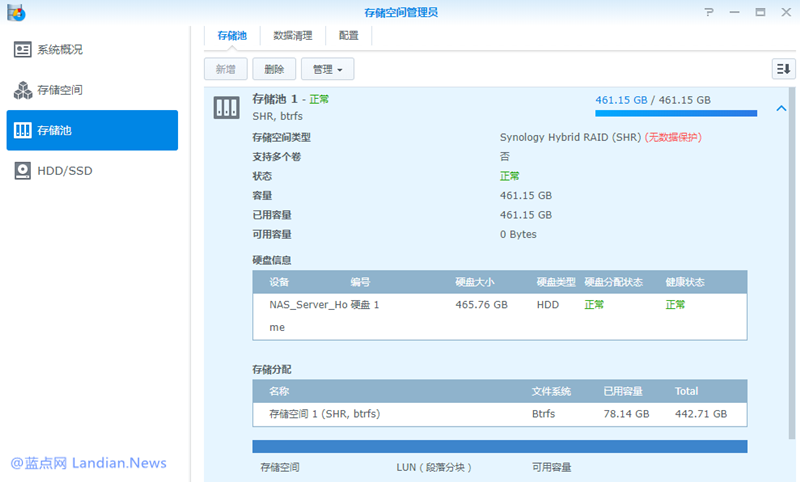Switch to the 数据清理 tab
The height and width of the screenshot is (482, 800).
click(x=293, y=35)
